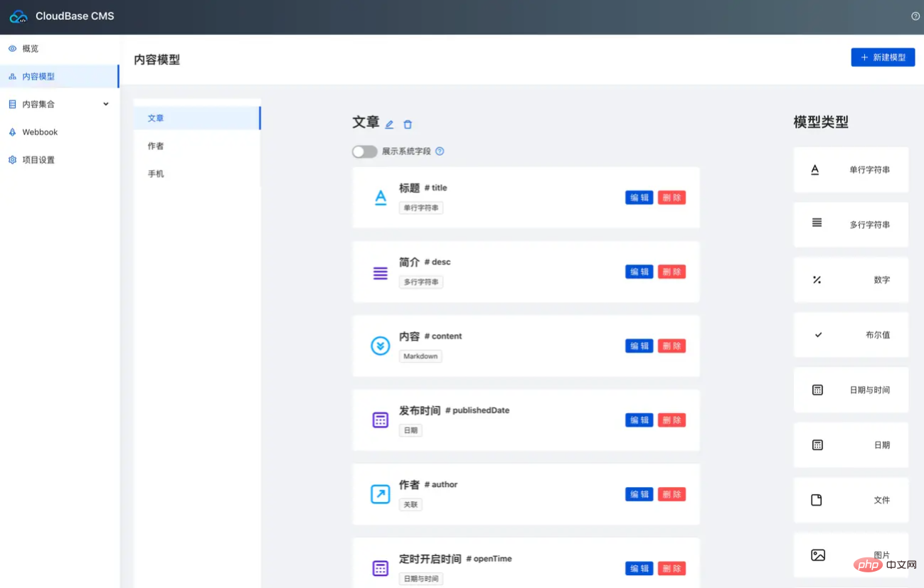The height and width of the screenshot is (588, 924).
Task: Click 删除 for the 内容 content field
Action: tap(671, 346)
